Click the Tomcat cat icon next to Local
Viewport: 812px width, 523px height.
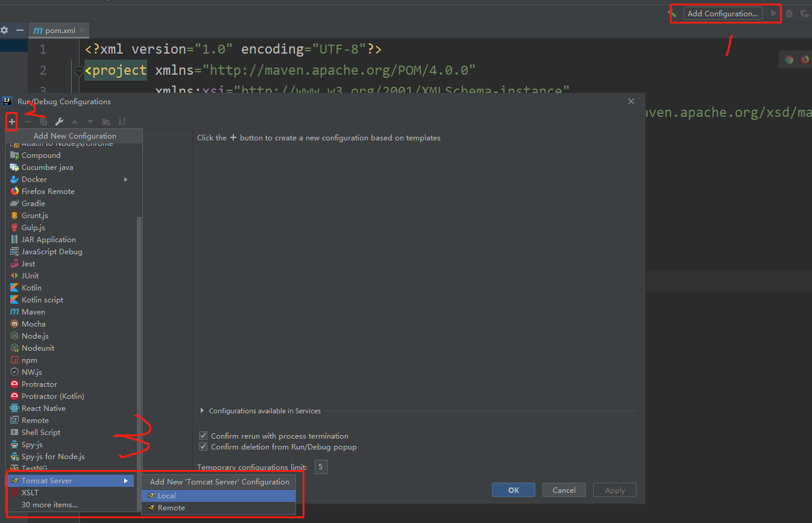(151, 495)
